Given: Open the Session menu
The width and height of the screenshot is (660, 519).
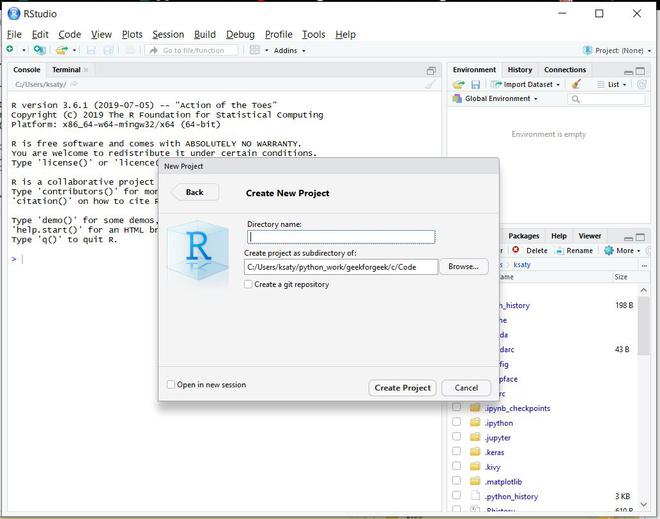Looking at the screenshot, I should 168,35.
